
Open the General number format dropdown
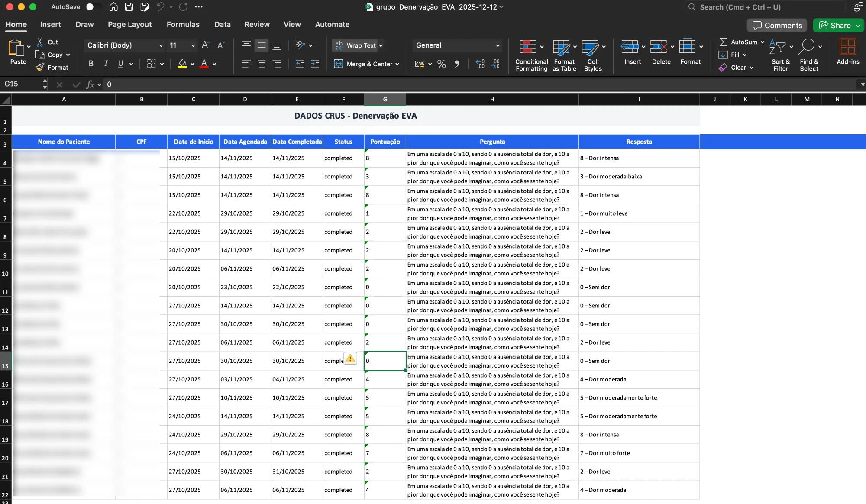coord(498,45)
